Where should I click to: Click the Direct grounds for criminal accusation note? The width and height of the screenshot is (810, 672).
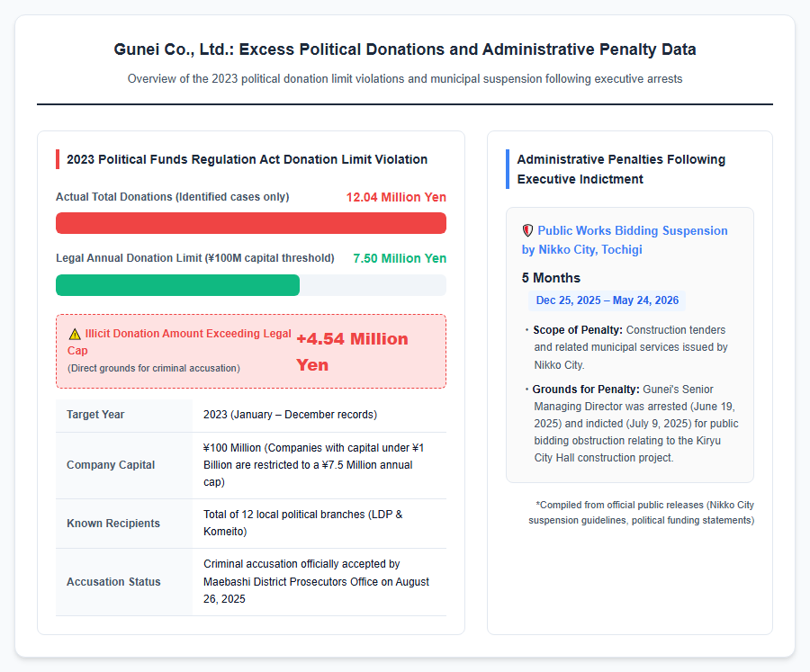pos(154,368)
